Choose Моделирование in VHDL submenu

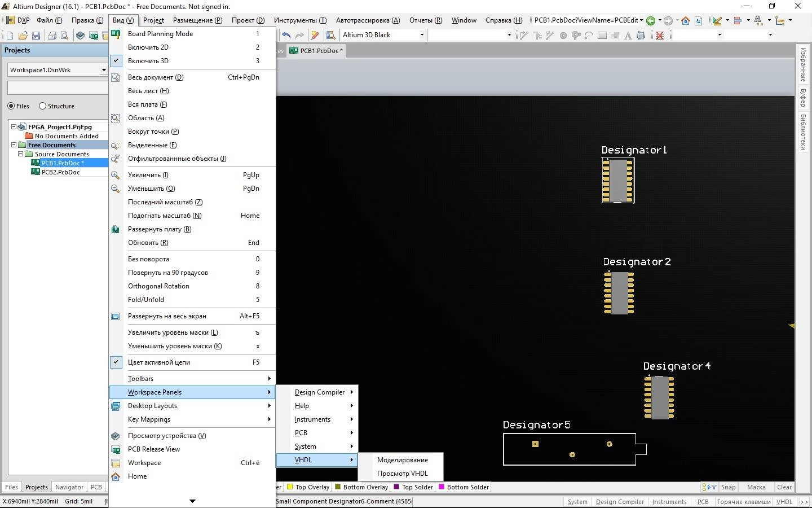click(x=401, y=460)
